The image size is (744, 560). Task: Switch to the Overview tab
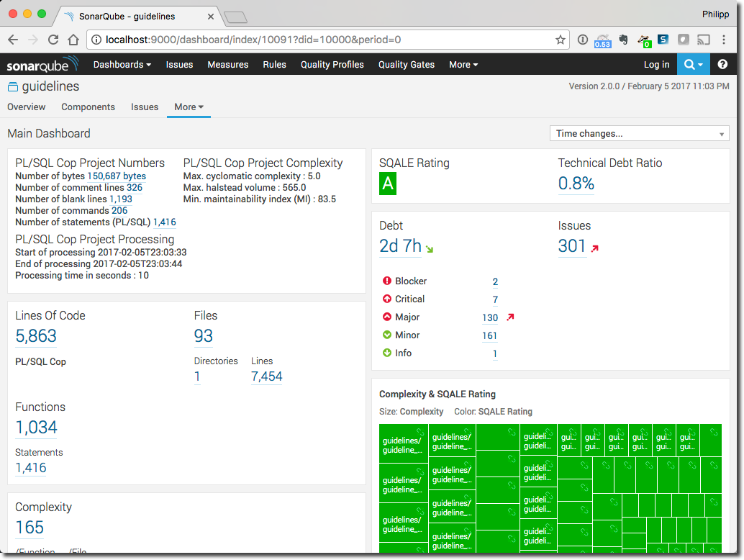click(26, 107)
